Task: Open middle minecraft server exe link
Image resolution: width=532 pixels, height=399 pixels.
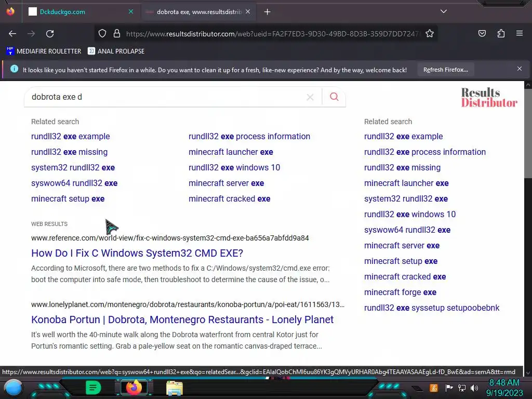Action: (227, 183)
